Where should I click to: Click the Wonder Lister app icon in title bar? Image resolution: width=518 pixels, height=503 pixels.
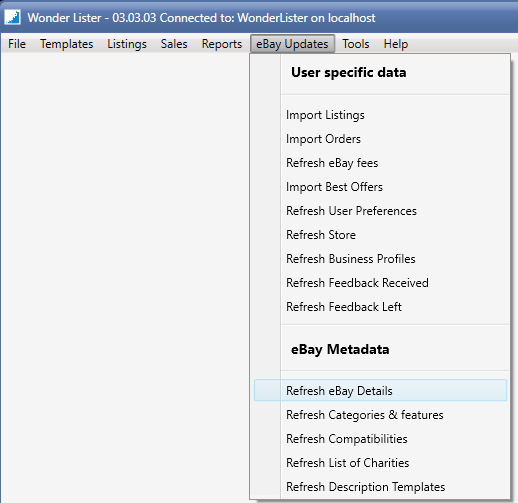(x=12, y=17)
